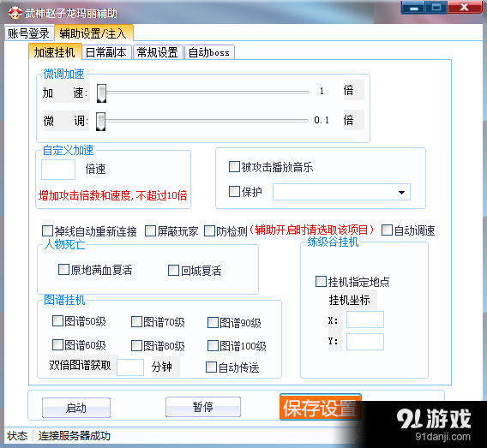
Task: Enable 原地满血复活 checkbox
Action: [x=63, y=269]
